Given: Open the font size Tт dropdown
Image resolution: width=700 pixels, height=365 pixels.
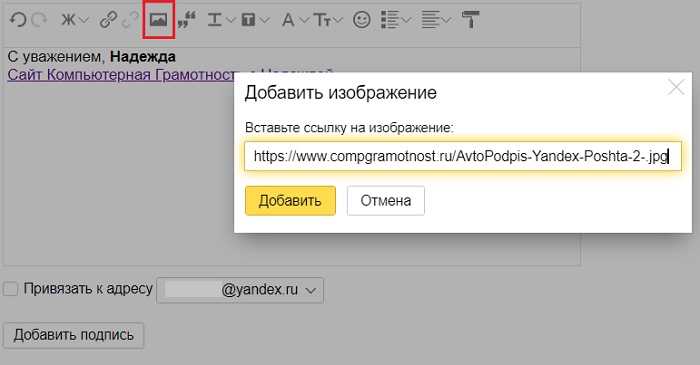Looking at the screenshot, I should click(x=328, y=20).
